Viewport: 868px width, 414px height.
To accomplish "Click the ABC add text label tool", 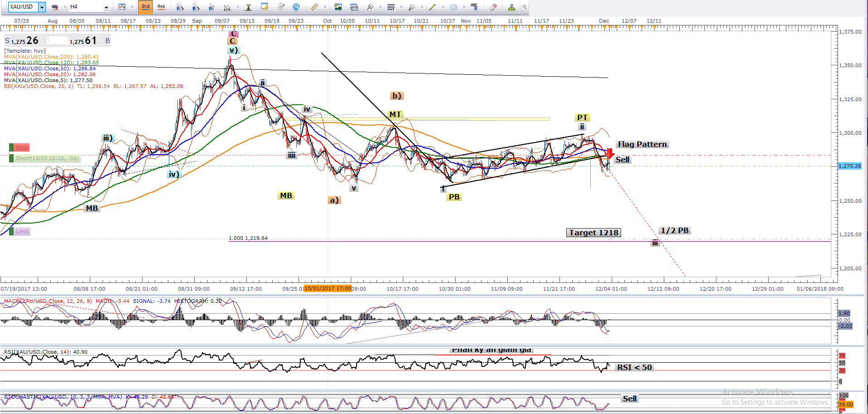I will 474,7.
